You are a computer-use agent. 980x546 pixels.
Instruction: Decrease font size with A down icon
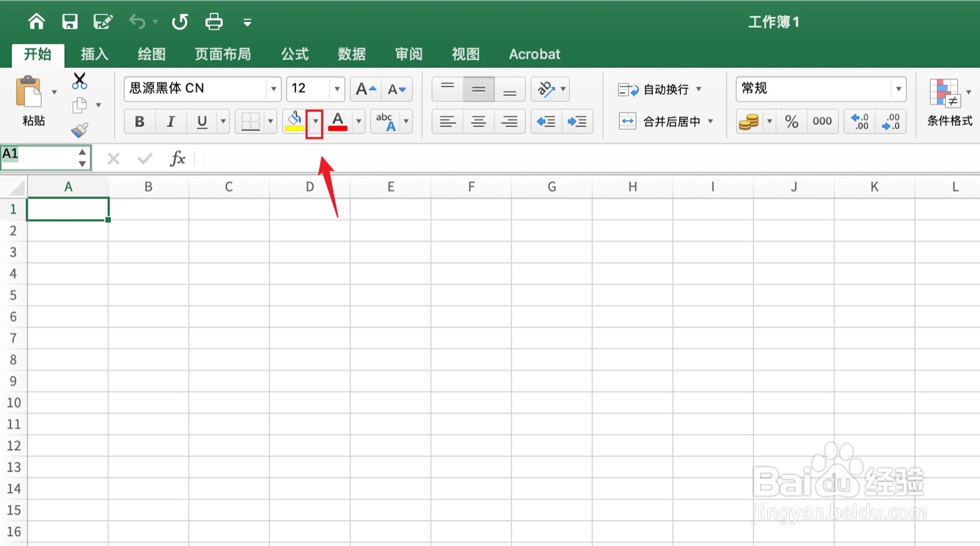pos(397,89)
